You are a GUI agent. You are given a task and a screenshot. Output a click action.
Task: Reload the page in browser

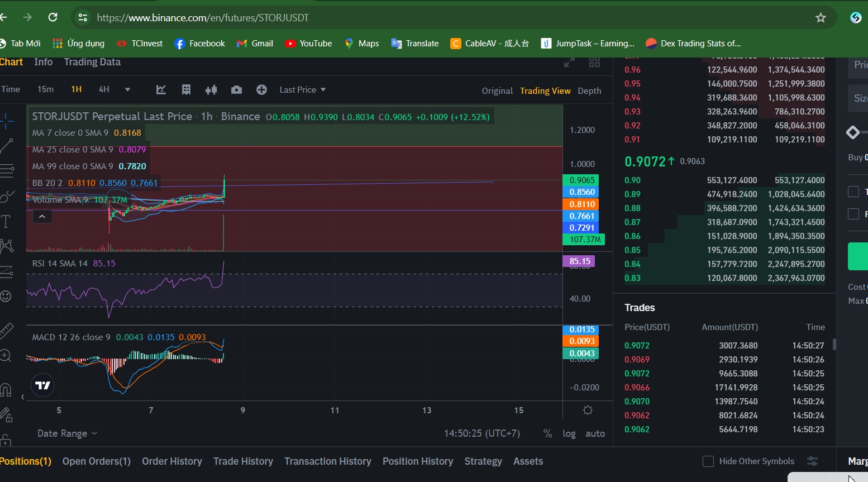53,17
